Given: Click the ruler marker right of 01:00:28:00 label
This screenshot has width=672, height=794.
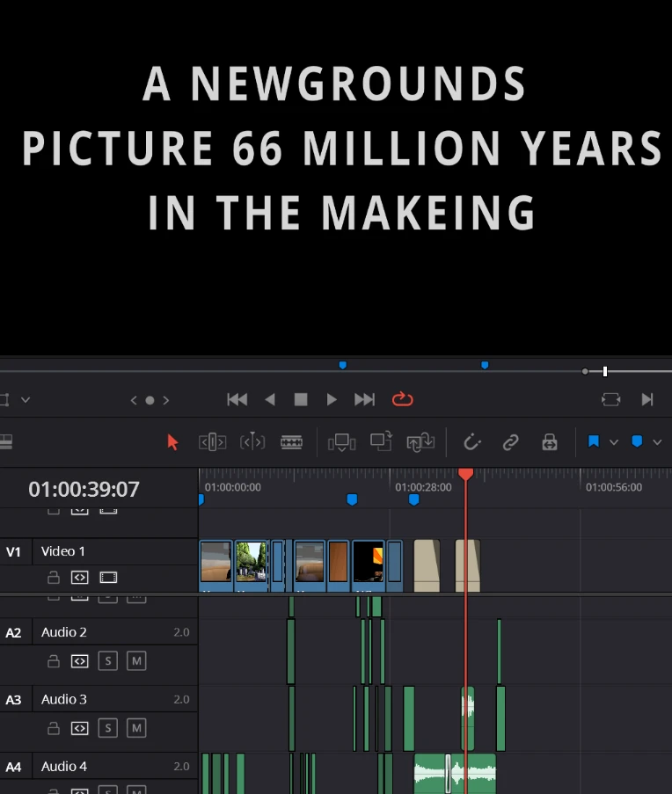Looking at the screenshot, I should pos(413,499).
